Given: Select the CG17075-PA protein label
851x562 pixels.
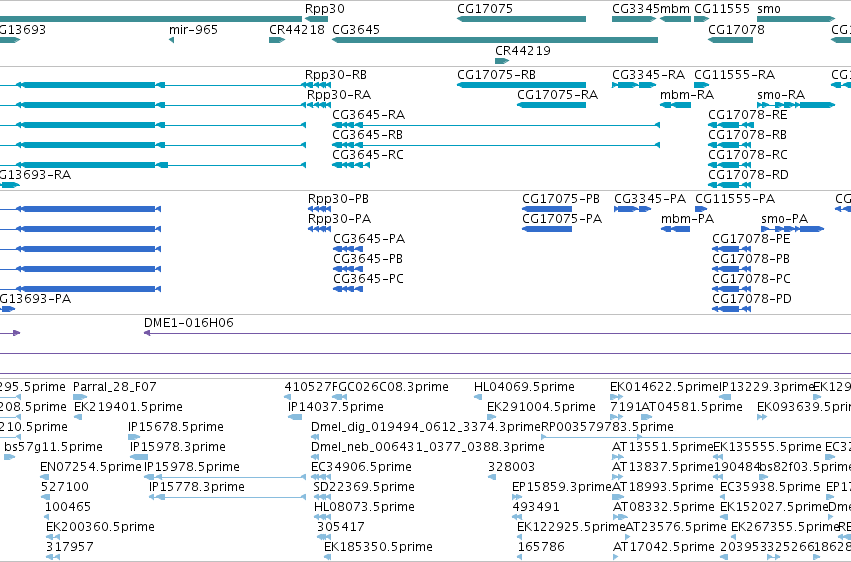Looking at the screenshot, I should click(x=562, y=219).
